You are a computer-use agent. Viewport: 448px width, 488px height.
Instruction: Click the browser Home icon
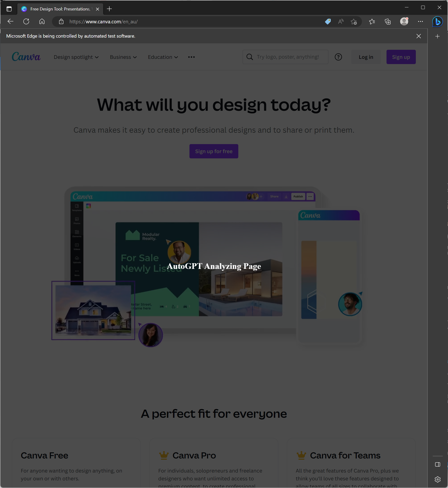[42, 21]
